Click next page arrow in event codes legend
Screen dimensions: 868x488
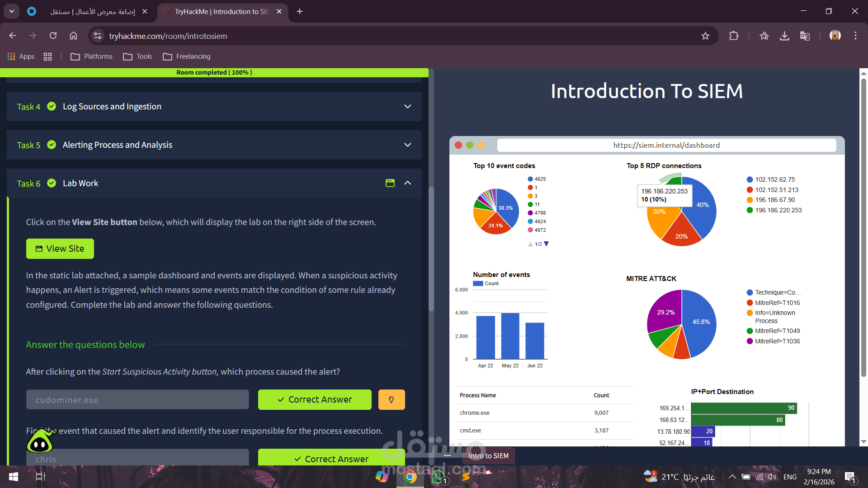coord(546,244)
